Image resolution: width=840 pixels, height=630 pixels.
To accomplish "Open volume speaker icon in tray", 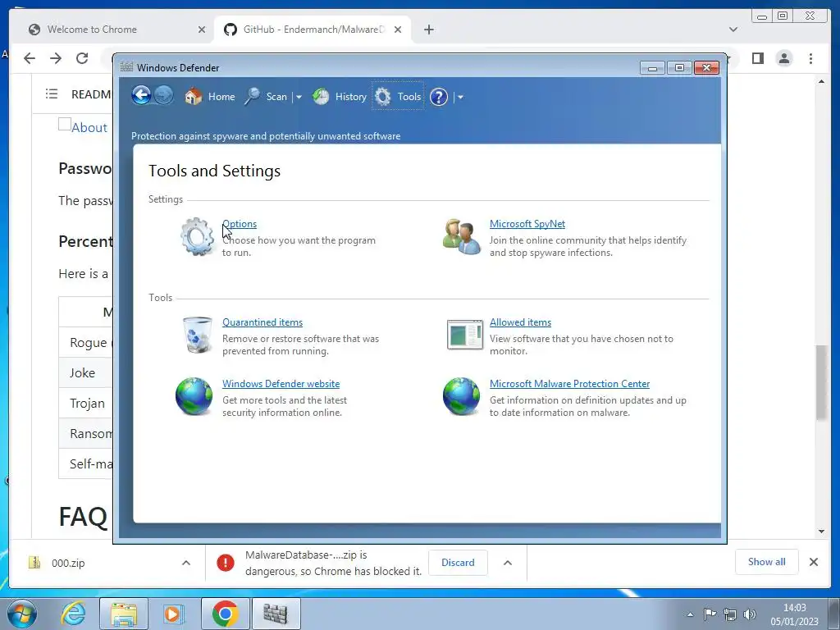I will point(750,614).
